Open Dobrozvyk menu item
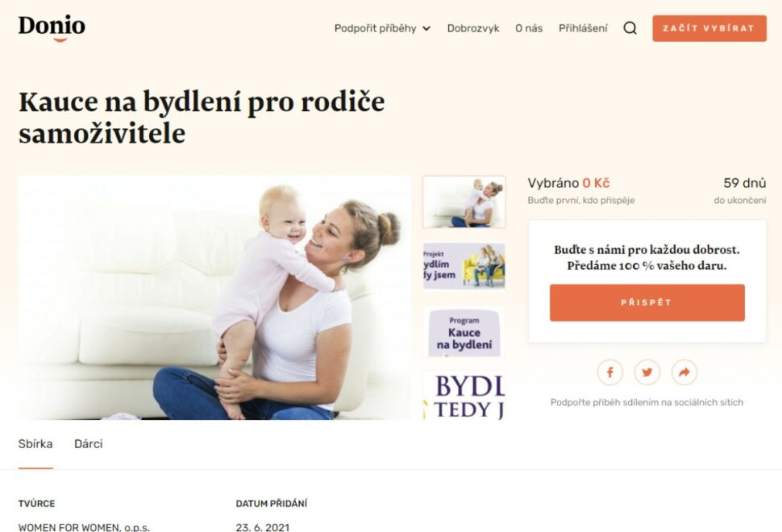This screenshot has height=532, width=782. [472, 28]
